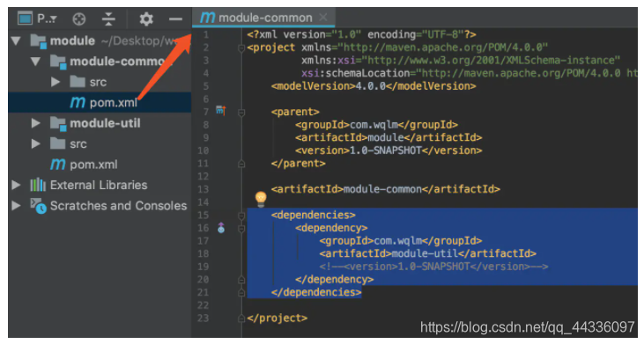The image size is (644, 344).
Task: Expand Scratches and Consoles node
Action: [16, 205]
